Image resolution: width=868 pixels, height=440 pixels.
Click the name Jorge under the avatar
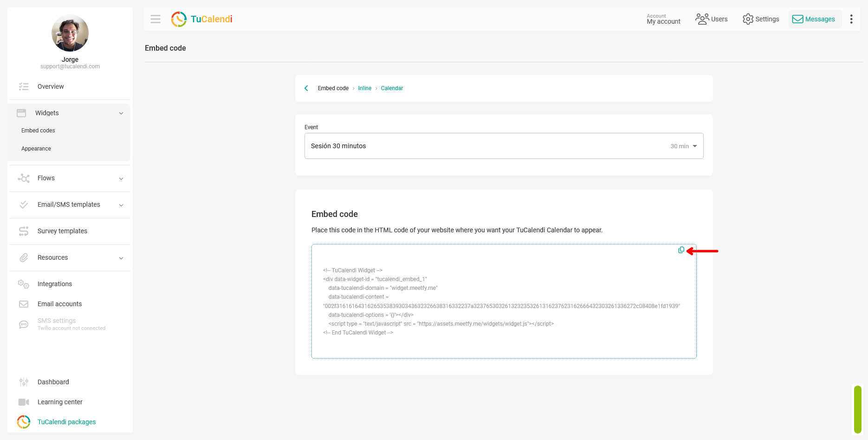click(70, 59)
